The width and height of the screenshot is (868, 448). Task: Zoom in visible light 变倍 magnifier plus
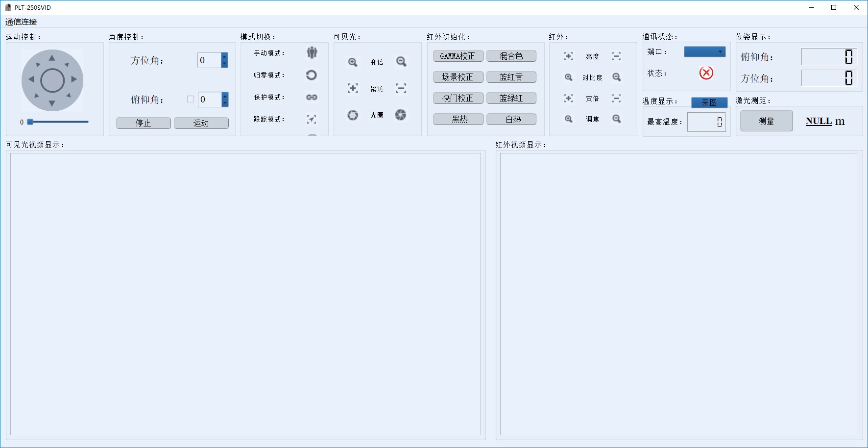[353, 62]
